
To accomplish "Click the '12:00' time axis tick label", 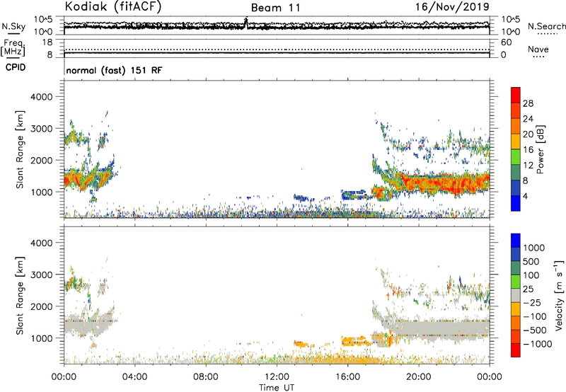I will (277, 377).
